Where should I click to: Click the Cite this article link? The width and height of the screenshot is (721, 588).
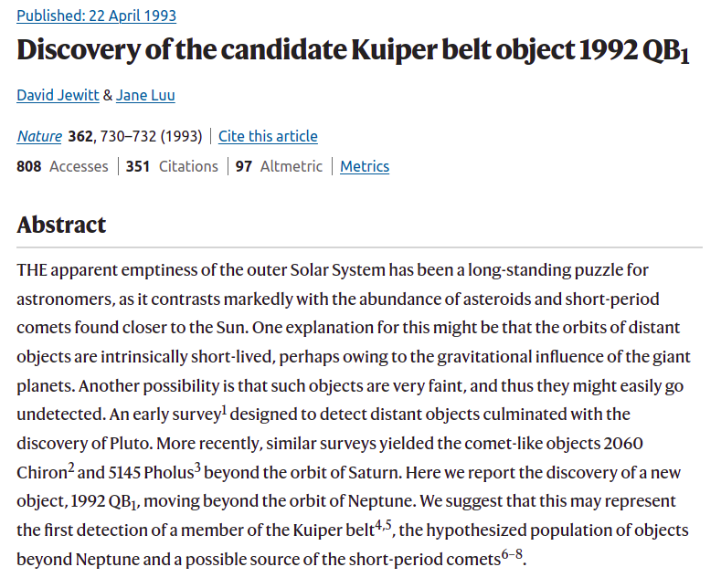(268, 136)
